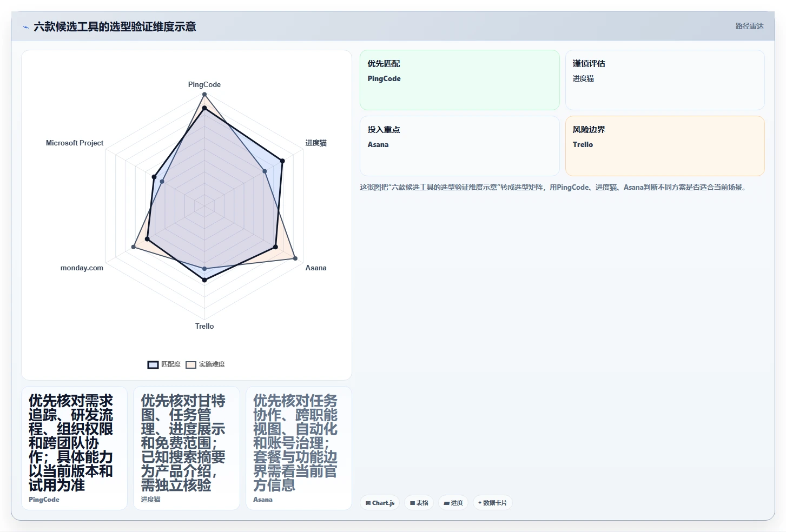Toggle the 实施难度 legend swatch
The height and width of the screenshot is (532, 786).
[x=191, y=365]
